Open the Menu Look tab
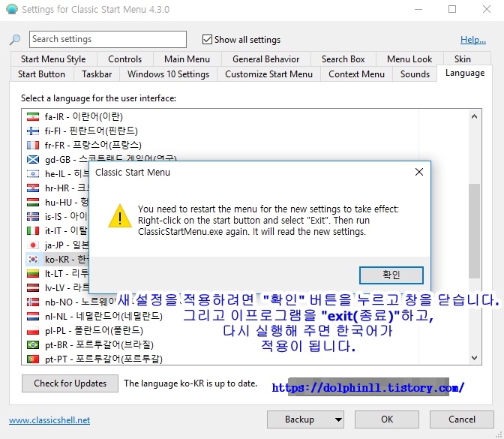504x439 pixels. point(409,59)
